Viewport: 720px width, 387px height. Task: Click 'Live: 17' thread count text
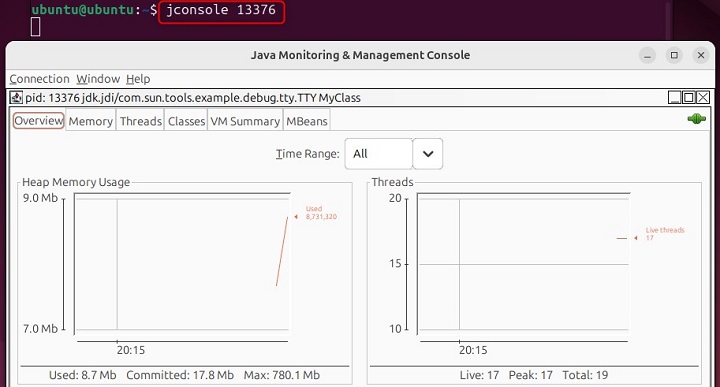[x=479, y=375]
